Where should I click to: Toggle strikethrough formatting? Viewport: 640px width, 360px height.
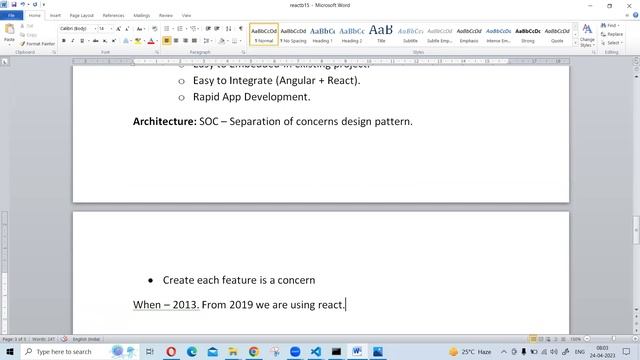click(96, 41)
